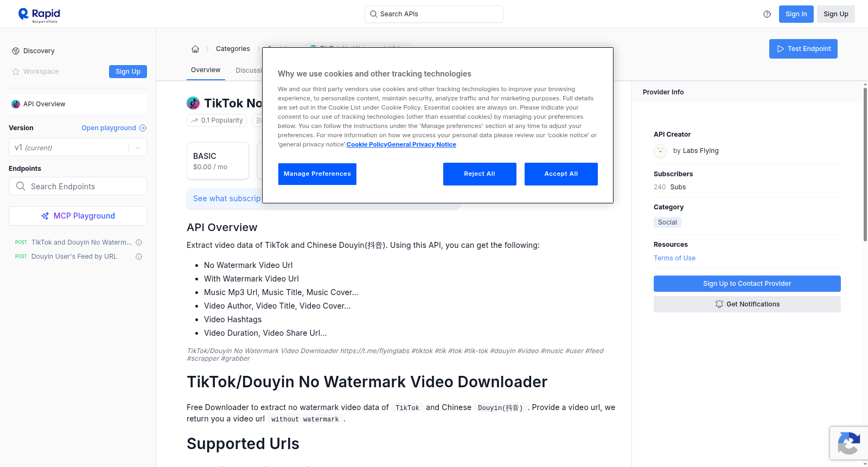Open Douyin User's Feed by URL endpoint

pos(74,257)
